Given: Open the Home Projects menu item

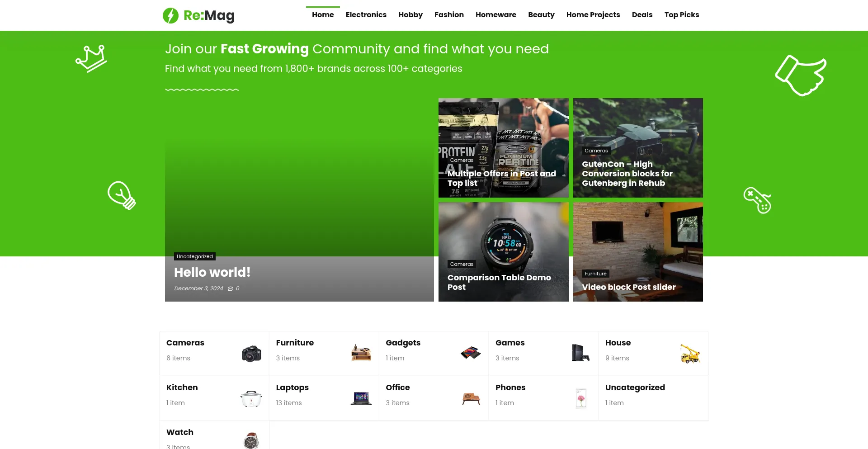Looking at the screenshot, I should (593, 15).
